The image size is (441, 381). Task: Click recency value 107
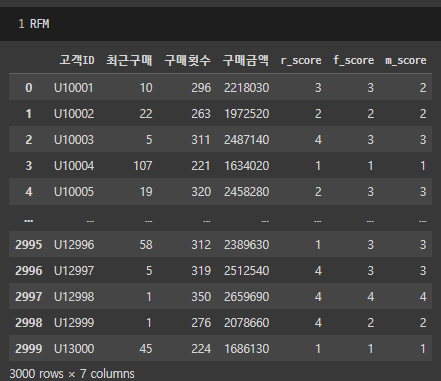(143, 166)
